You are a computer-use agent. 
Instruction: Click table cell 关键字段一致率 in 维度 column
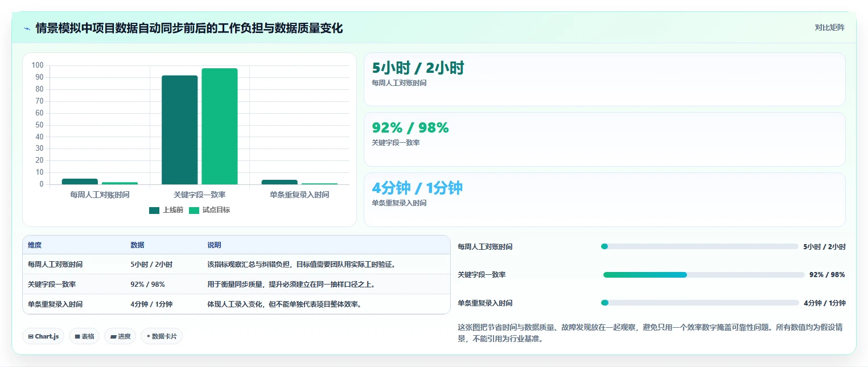click(x=52, y=284)
